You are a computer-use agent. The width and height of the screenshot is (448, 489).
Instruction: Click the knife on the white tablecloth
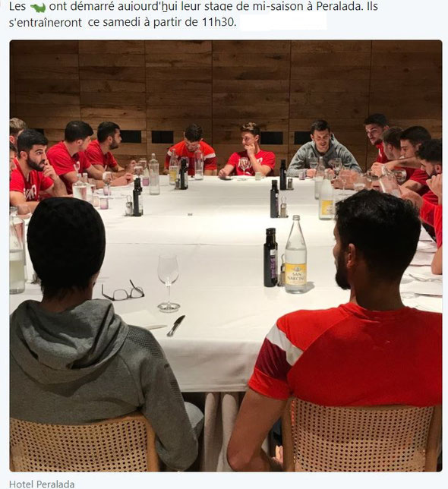176,326
